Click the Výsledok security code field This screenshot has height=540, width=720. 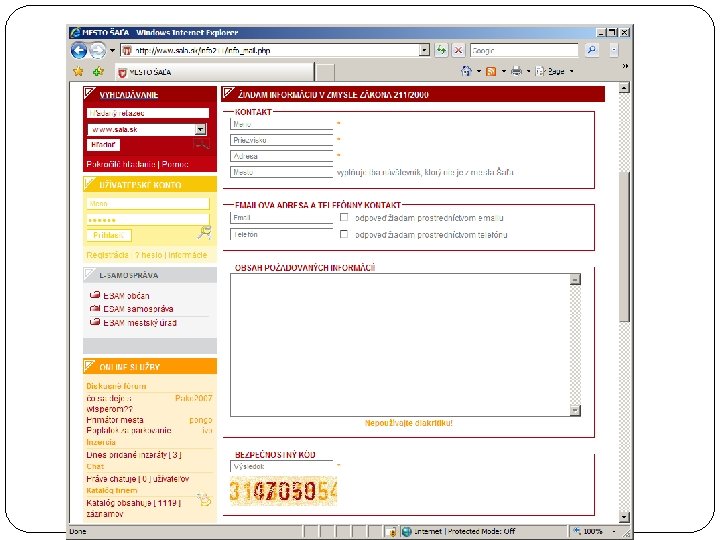(281, 467)
